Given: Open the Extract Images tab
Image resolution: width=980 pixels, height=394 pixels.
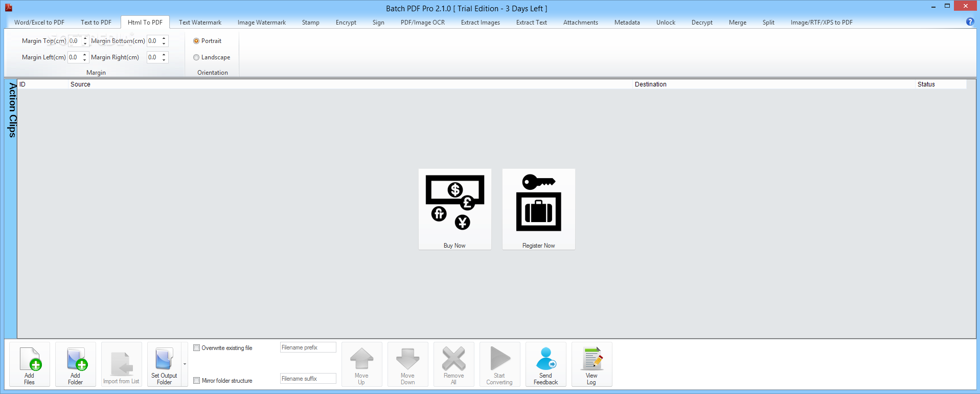Looking at the screenshot, I should 481,23.
